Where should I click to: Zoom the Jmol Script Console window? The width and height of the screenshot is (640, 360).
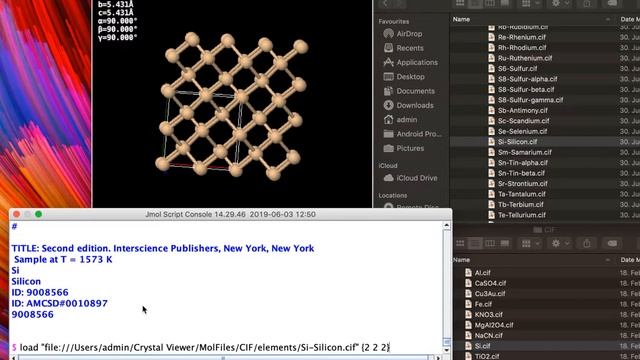[38, 214]
